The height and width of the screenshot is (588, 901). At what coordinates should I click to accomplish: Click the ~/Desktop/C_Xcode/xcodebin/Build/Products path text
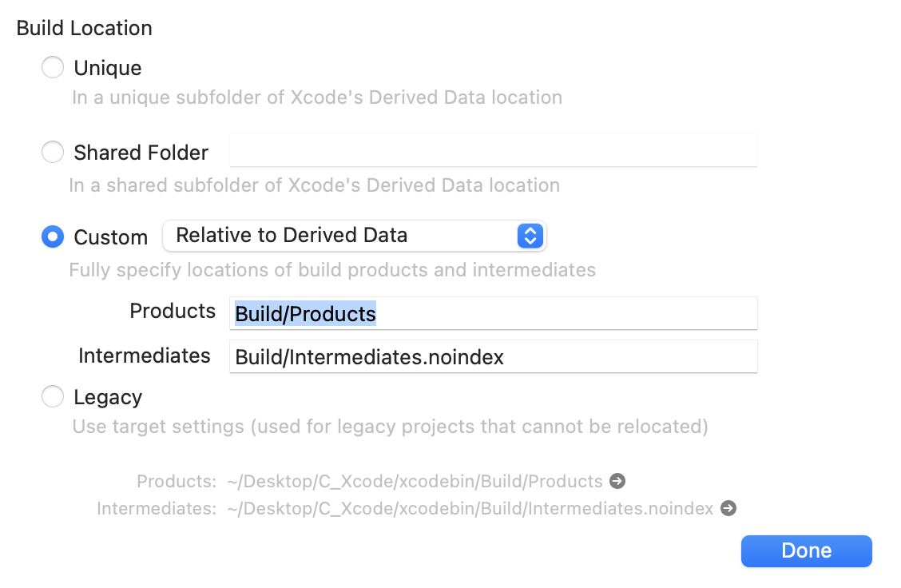(x=415, y=482)
